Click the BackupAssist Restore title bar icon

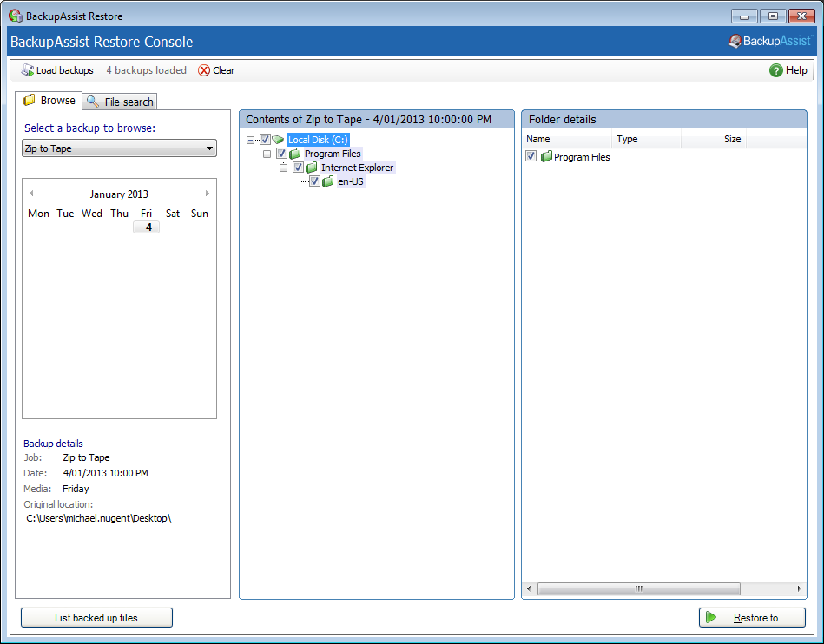pyautogui.click(x=16, y=16)
